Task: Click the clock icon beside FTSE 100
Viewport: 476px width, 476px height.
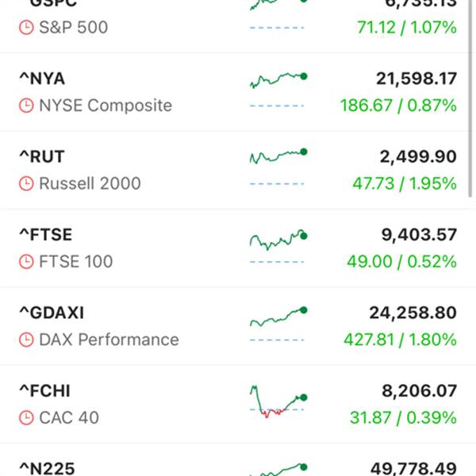Action: tap(26, 261)
